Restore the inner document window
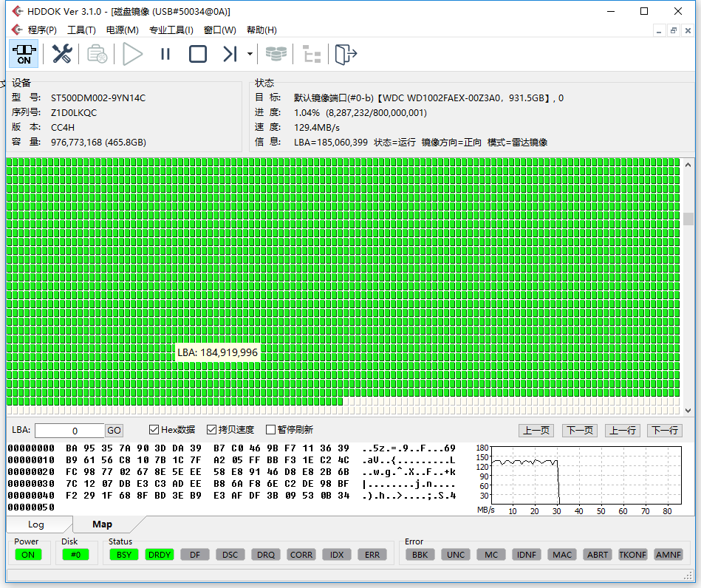The width and height of the screenshot is (701, 588). (x=673, y=31)
